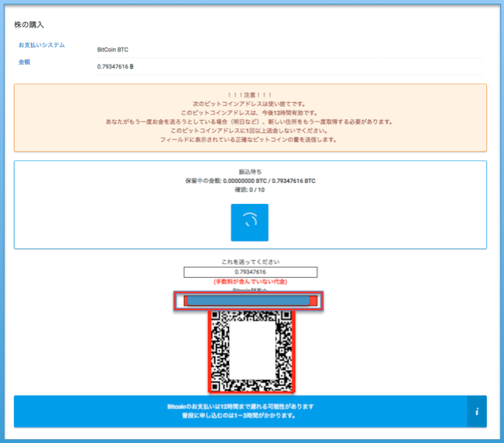The height and width of the screenshot is (443, 504).
Task: Click the 1回以上送金しないでください warning line
Action: point(249,131)
